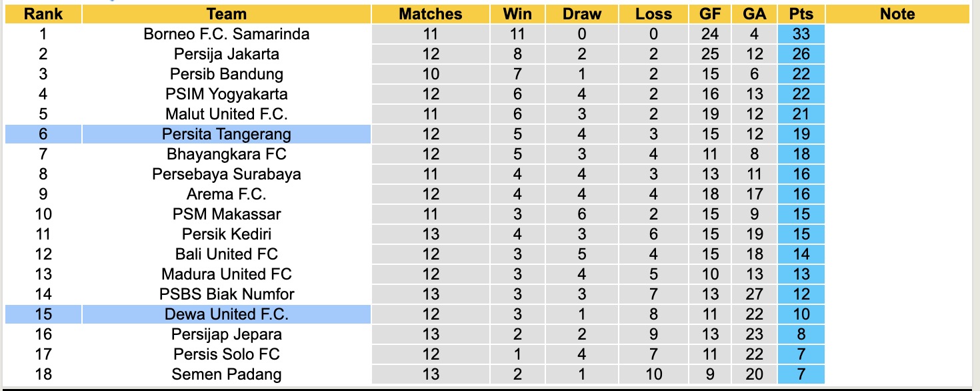Click the Team column header
980x391 pixels.
226,14
